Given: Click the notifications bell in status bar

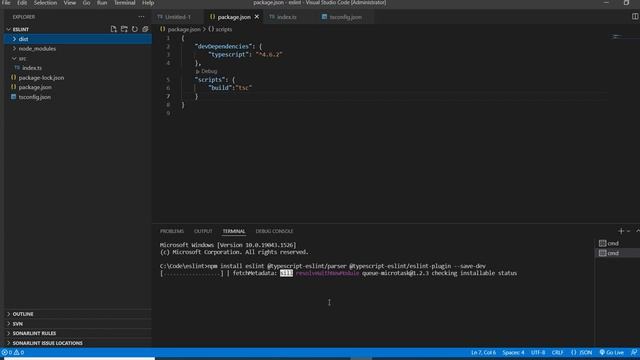Looking at the screenshot, I should pyautogui.click(x=634, y=352).
